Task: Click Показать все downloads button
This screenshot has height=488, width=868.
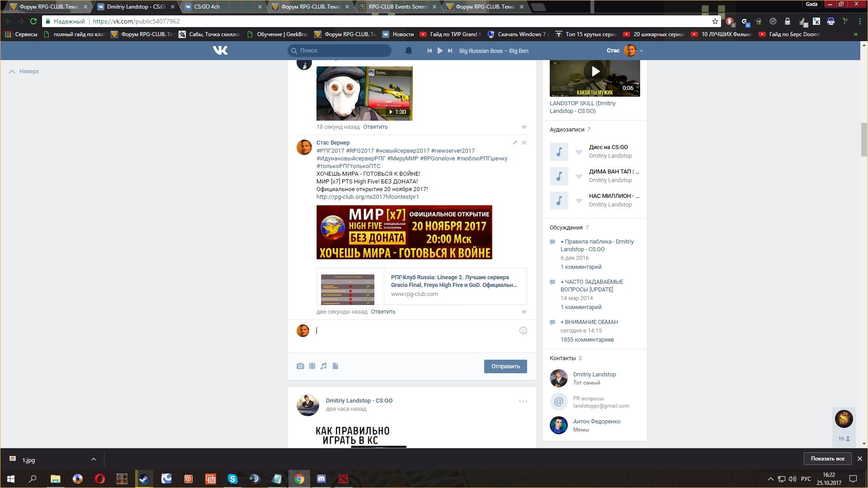Action: point(827,459)
